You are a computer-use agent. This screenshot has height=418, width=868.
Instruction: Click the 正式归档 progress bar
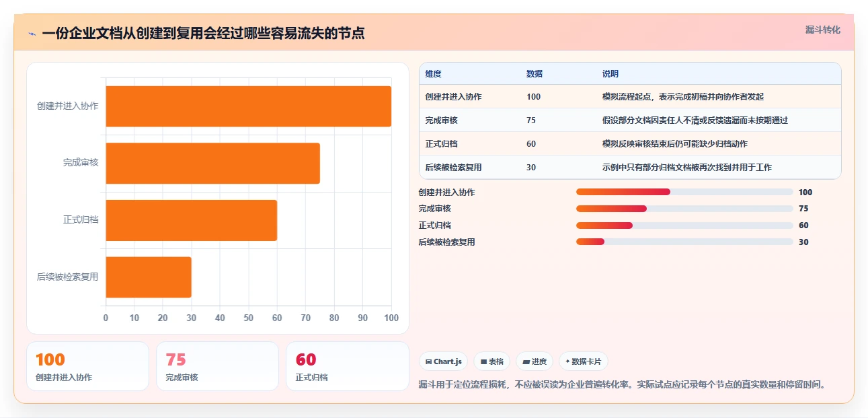[684, 225]
